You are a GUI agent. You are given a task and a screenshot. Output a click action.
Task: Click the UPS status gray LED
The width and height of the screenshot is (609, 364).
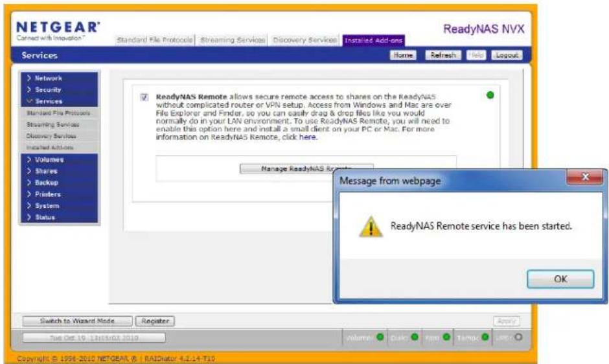point(518,337)
